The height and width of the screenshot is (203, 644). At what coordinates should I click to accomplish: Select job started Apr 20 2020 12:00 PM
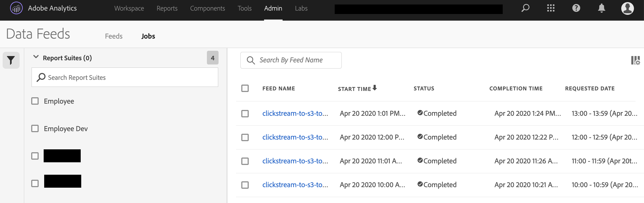[245, 137]
